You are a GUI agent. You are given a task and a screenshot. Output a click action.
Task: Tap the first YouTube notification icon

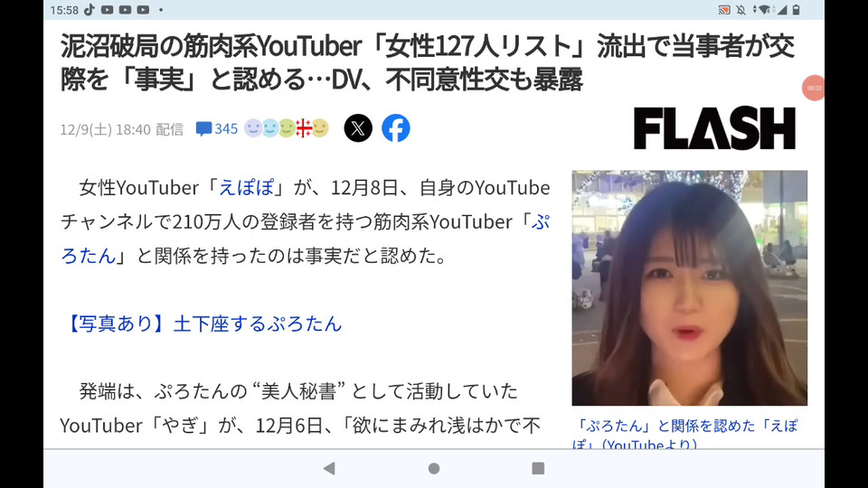coord(108,9)
